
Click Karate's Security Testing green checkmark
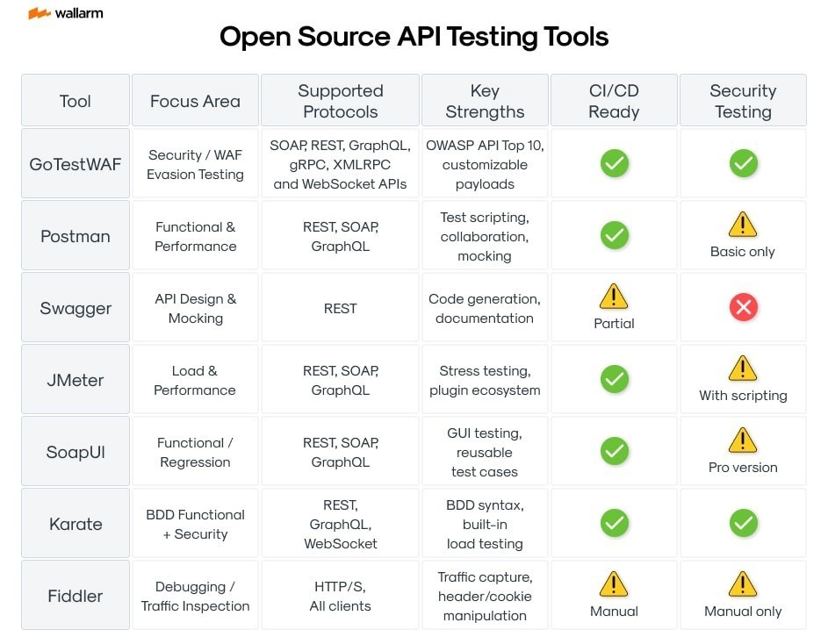pyautogui.click(x=743, y=523)
